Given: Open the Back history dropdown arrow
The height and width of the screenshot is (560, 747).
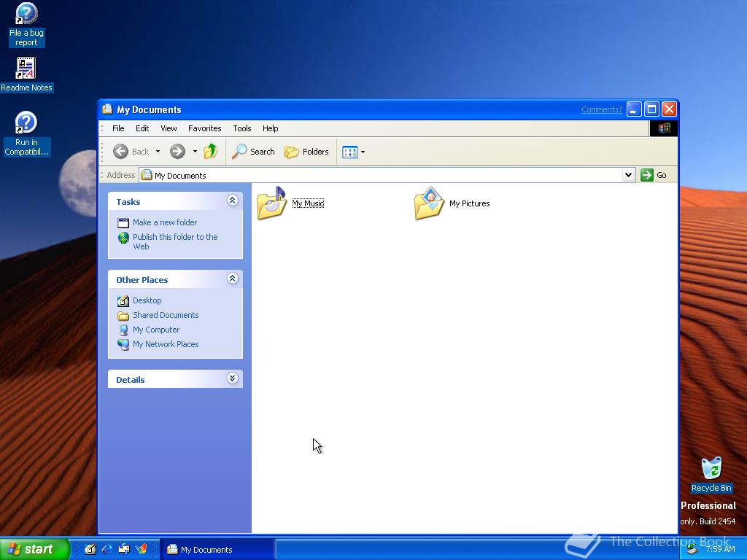Looking at the screenshot, I should 158,152.
